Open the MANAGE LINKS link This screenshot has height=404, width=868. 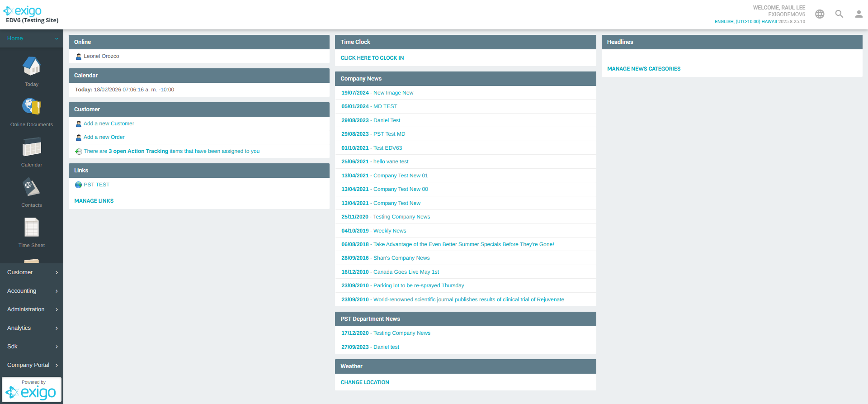pos(94,201)
